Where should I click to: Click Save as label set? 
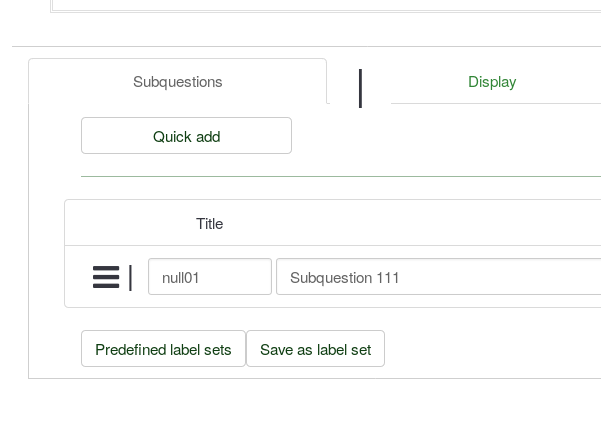[315, 349]
